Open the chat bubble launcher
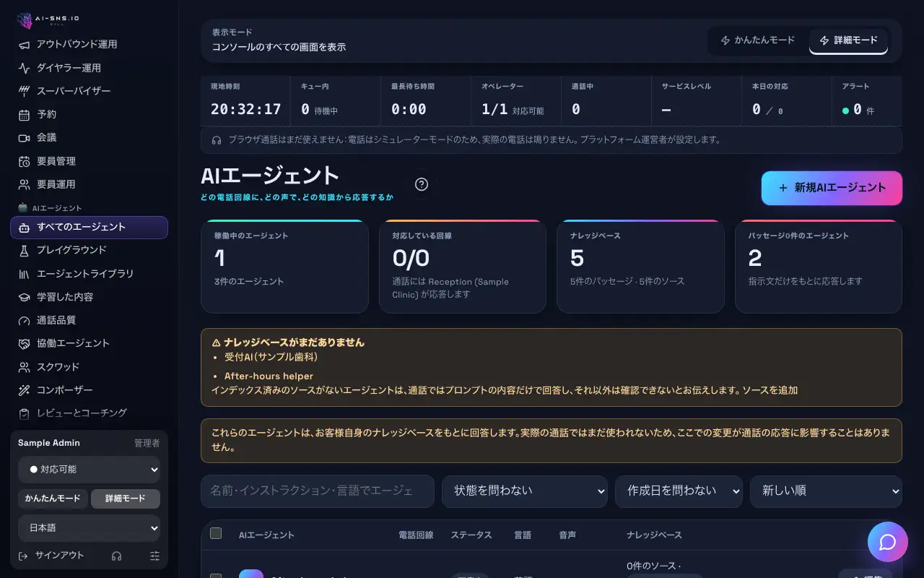The height and width of the screenshot is (578, 924). point(888,542)
